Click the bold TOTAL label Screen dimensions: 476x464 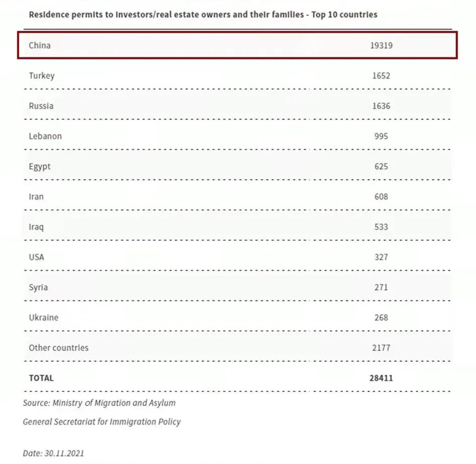(x=41, y=378)
